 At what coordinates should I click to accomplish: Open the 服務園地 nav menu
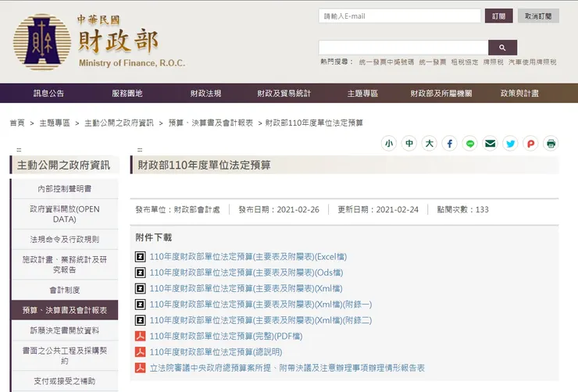(127, 94)
